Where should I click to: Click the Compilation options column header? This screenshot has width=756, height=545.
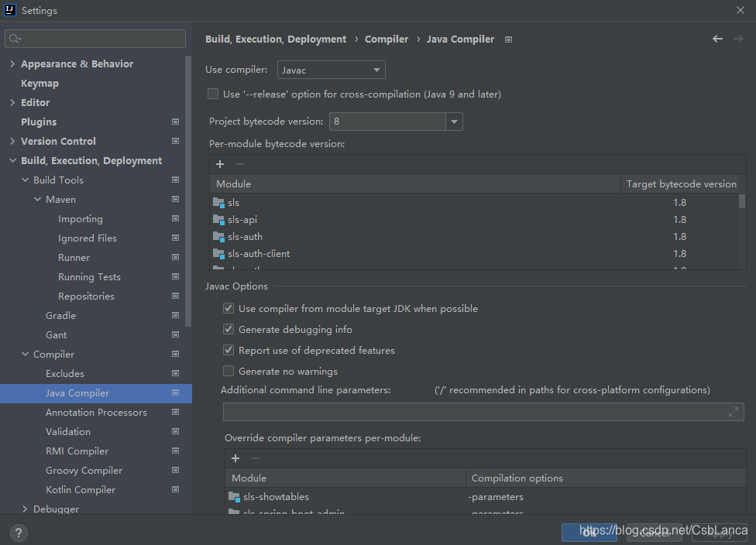[x=607, y=478]
